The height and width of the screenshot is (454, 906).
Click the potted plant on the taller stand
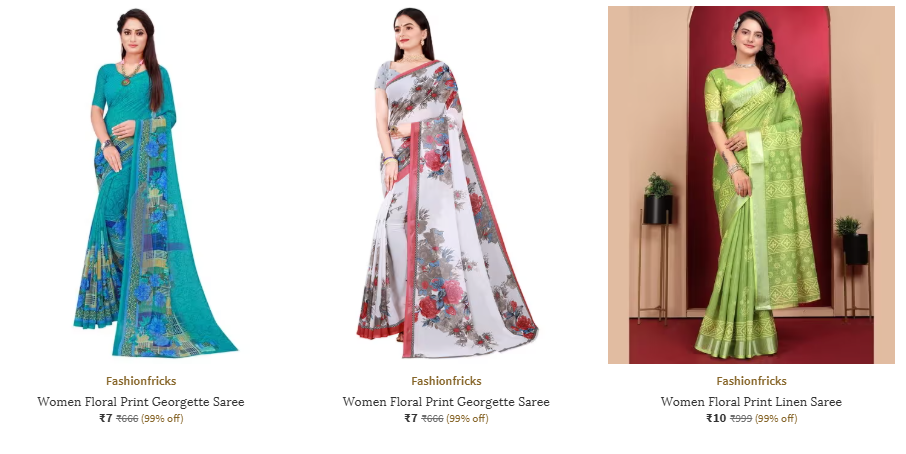658,198
